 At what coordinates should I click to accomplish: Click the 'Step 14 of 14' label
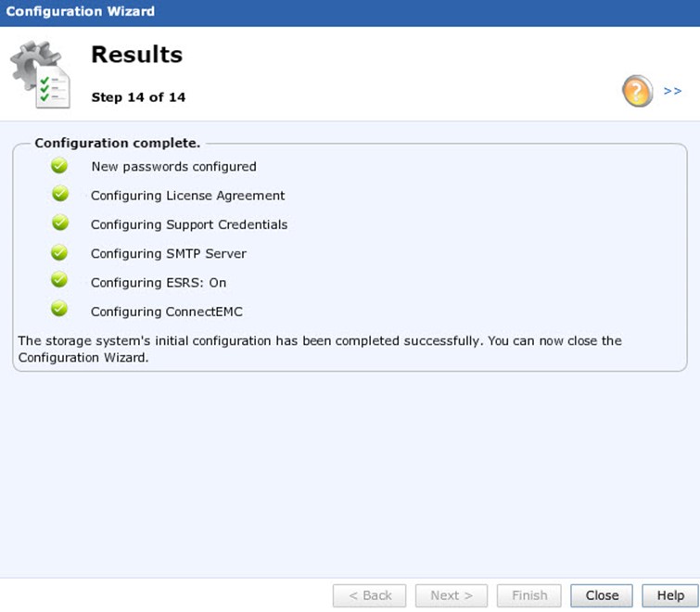pyautogui.click(x=138, y=97)
